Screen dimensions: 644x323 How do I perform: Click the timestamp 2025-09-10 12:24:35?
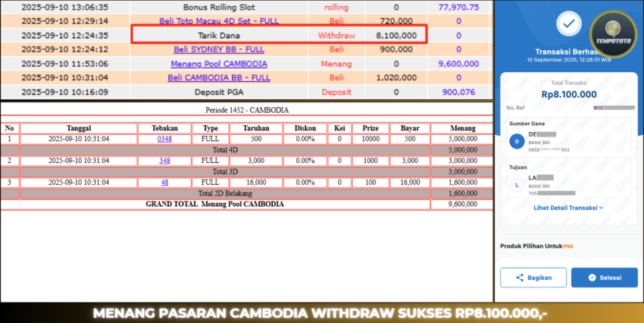click(65, 36)
